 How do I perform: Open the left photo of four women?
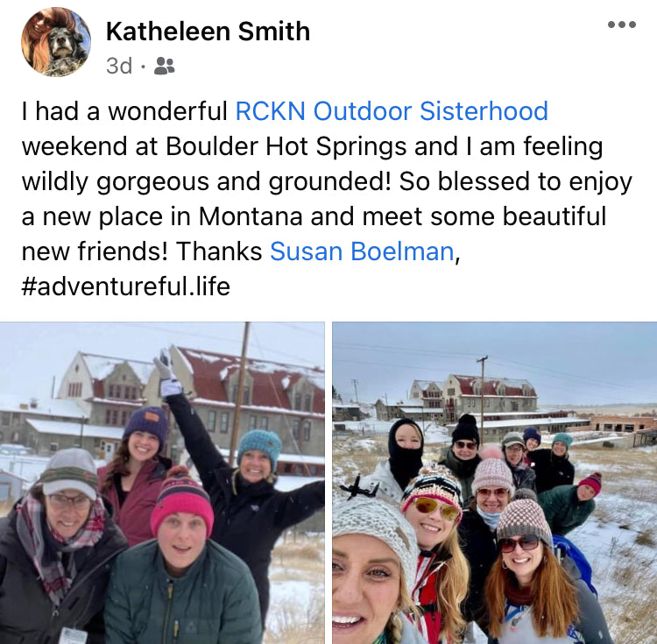coord(162,483)
